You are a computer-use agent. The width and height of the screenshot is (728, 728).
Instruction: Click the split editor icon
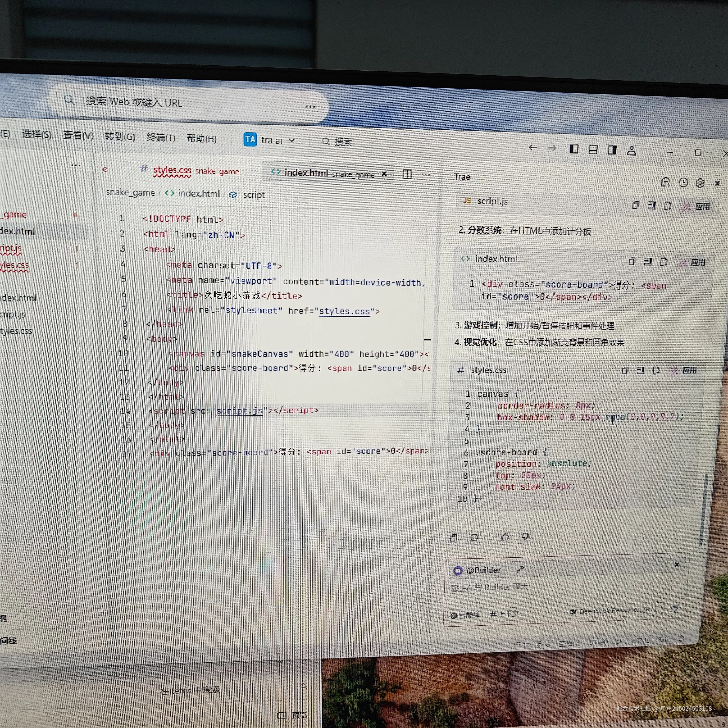407,174
